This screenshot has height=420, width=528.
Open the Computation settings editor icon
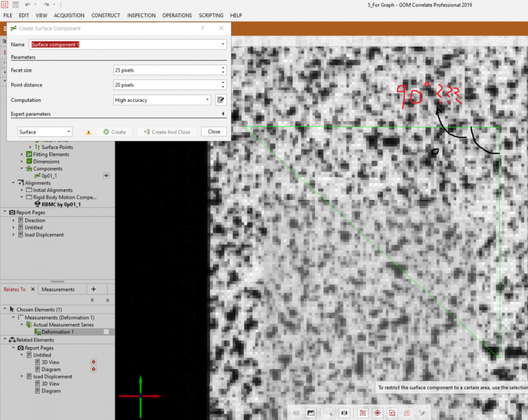pyautogui.click(x=221, y=100)
